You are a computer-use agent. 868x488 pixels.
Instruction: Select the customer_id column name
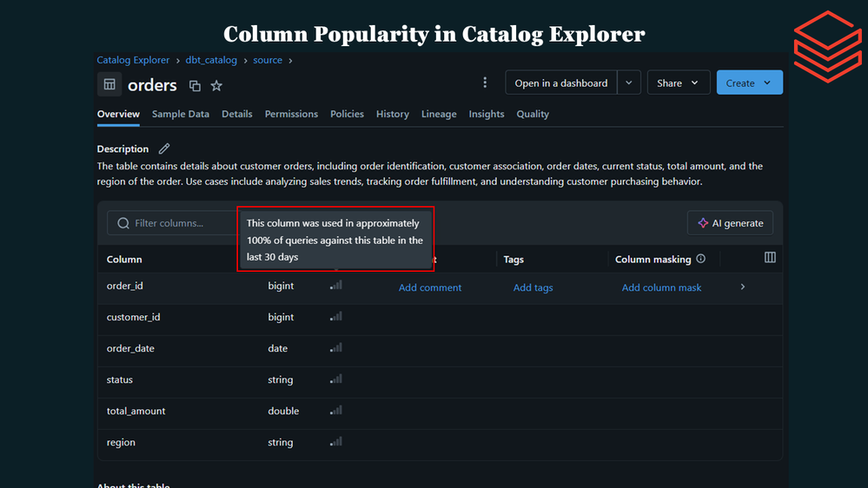pyautogui.click(x=134, y=317)
